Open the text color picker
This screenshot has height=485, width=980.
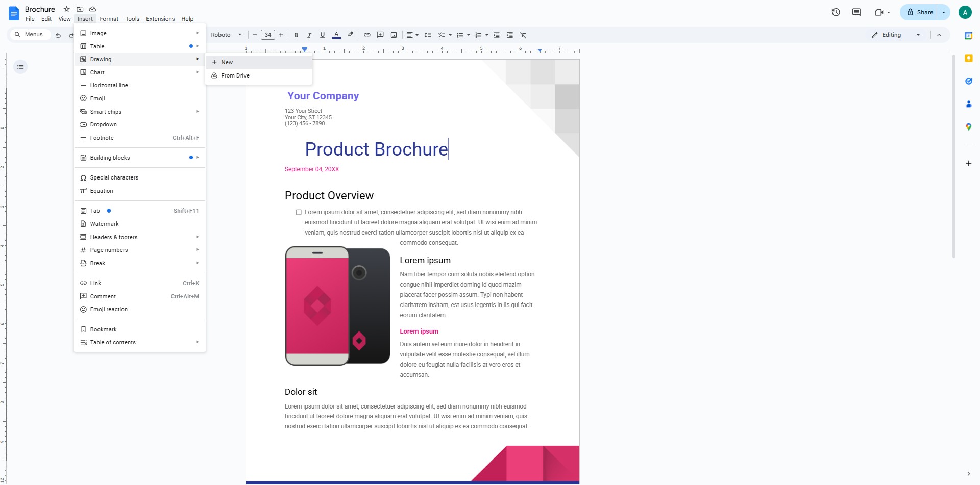click(336, 35)
